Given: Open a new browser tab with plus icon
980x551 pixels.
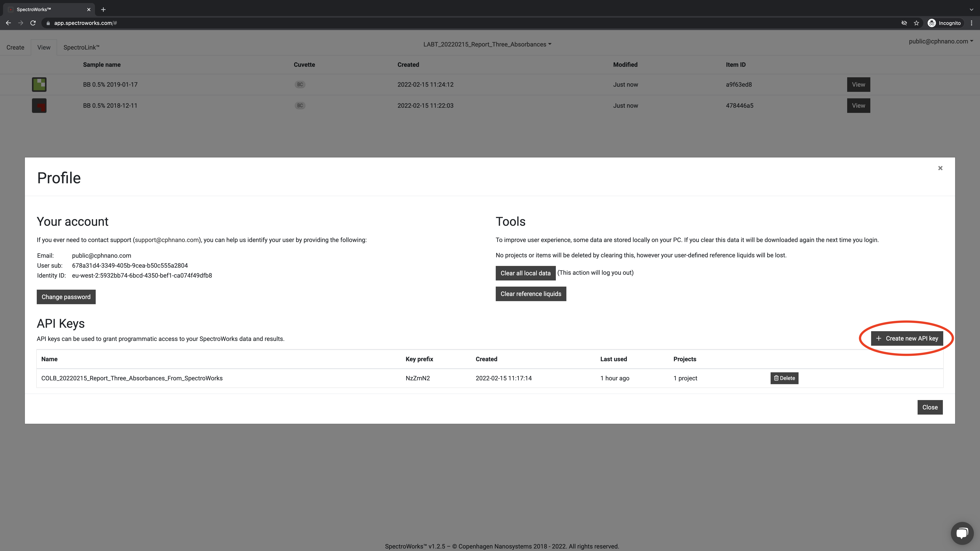Looking at the screenshot, I should coord(103,10).
